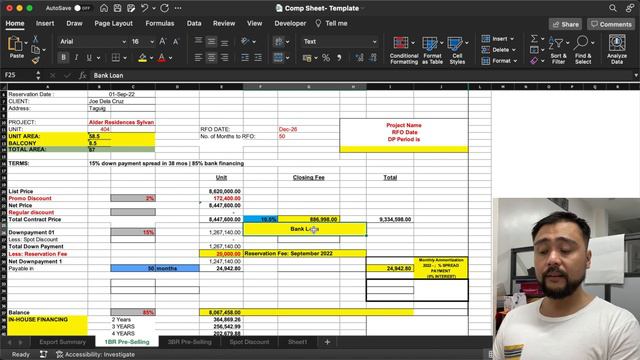Click the formula bar showing Bank Loan
640x360 pixels.
click(361, 76)
